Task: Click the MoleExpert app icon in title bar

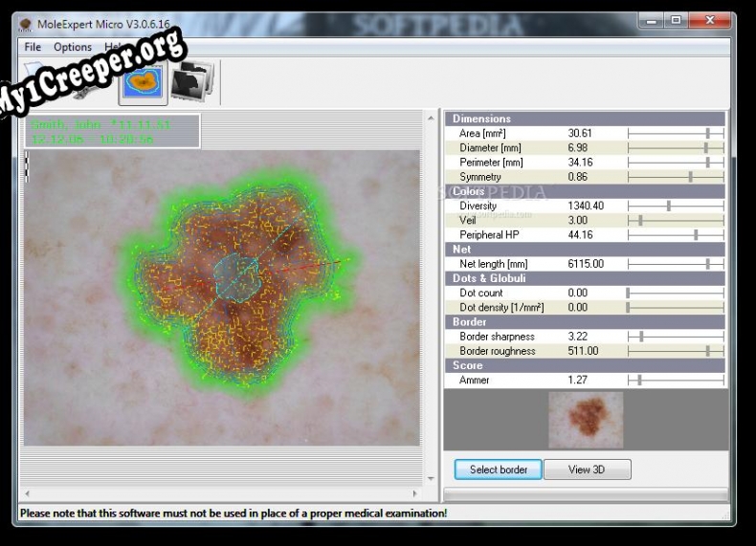Action: tap(26, 22)
